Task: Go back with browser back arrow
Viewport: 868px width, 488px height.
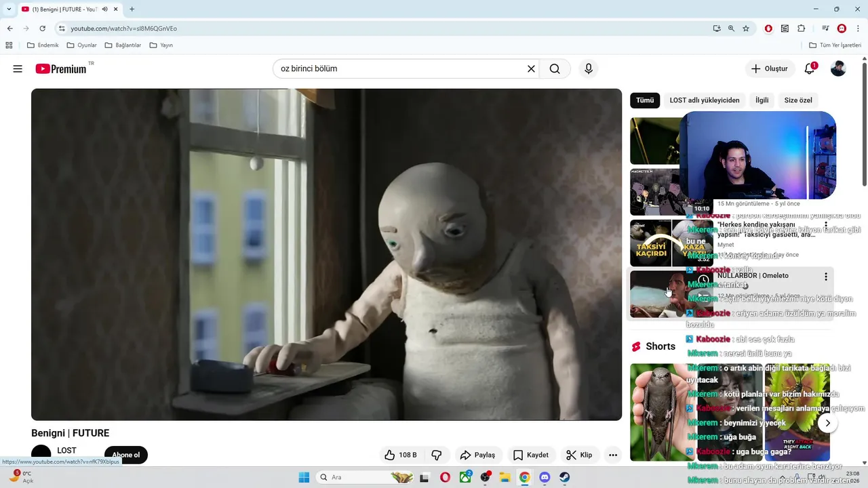Action: (9, 28)
